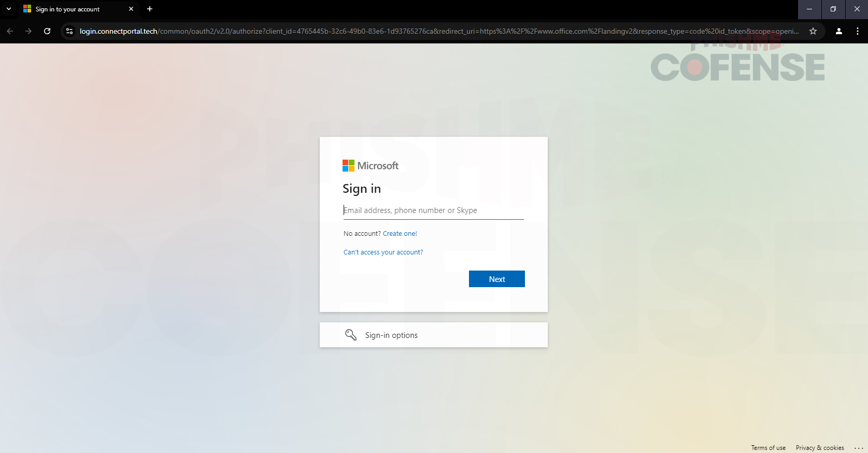Click the key icon beside Sign-in options

(x=351, y=335)
